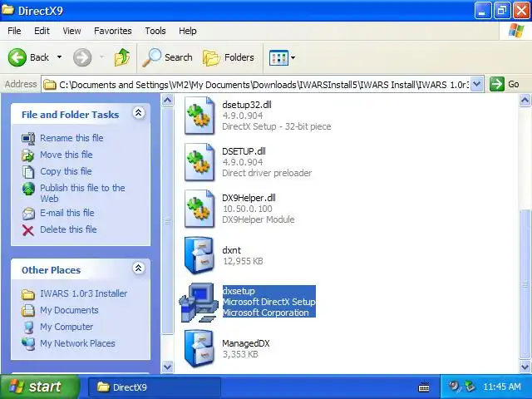The height and width of the screenshot is (399, 532).
Task: Open the Views icon button
Action: click(278, 57)
